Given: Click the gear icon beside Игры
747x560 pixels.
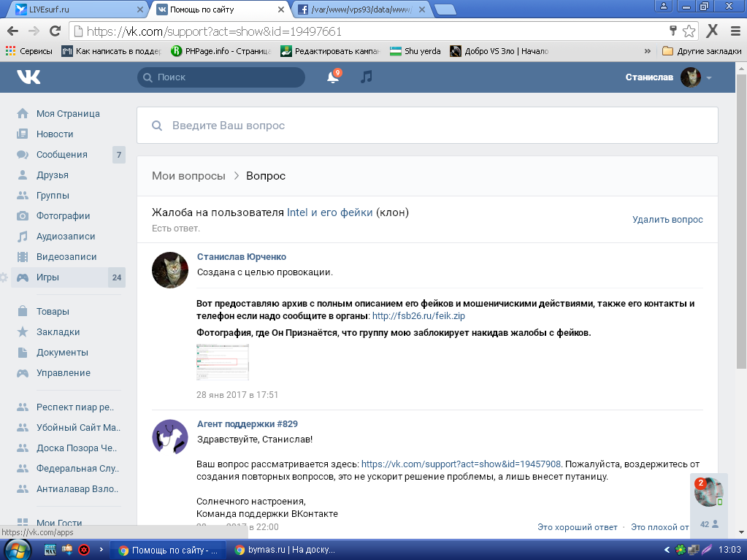Looking at the screenshot, I should [4, 277].
